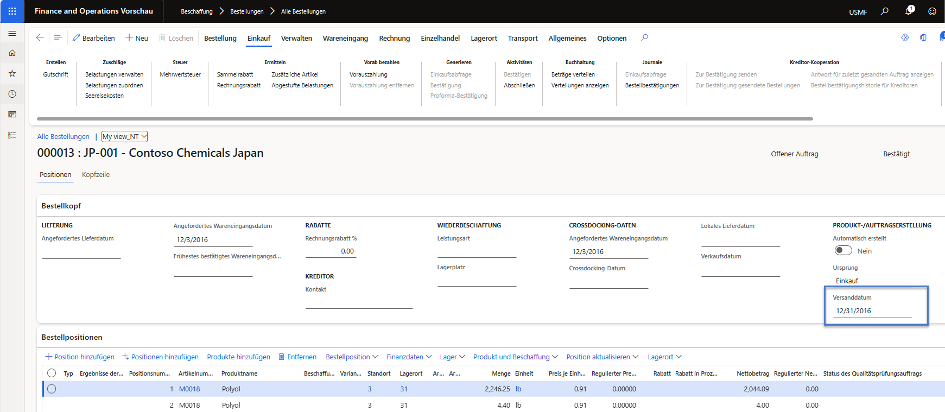Click the Bearbeiten button
This screenshot has width=945, height=412.
pyautogui.click(x=92, y=38)
